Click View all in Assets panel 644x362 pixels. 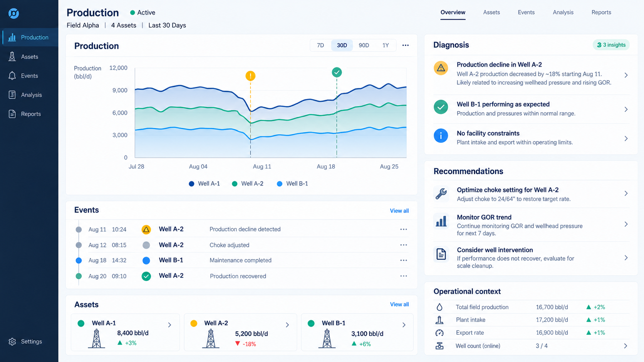click(399, 304)
